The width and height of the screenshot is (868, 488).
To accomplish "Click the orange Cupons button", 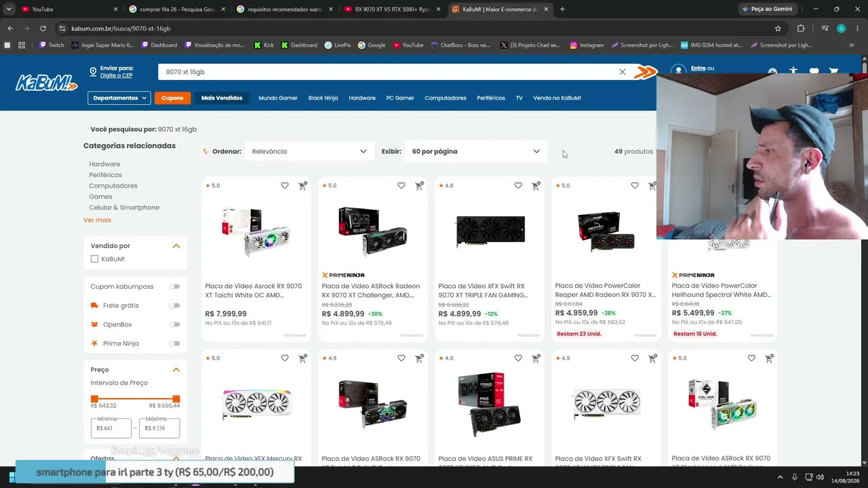I will pos(172,98).
